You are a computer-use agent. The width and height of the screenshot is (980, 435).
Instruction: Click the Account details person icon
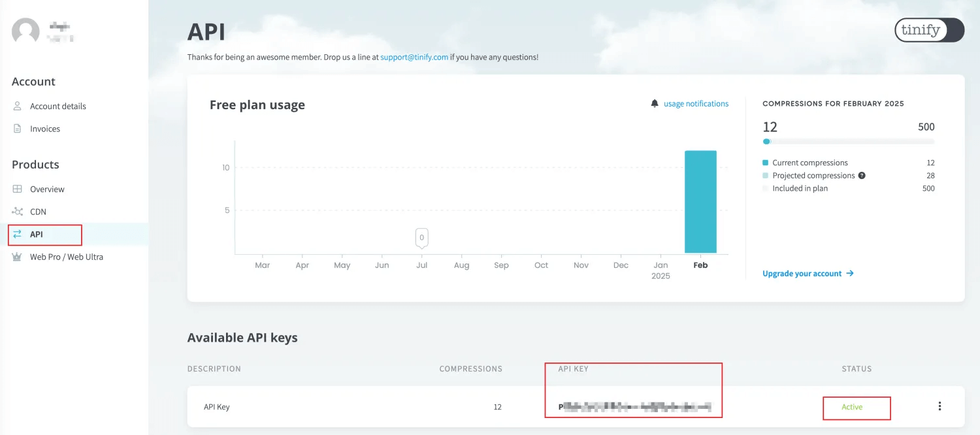[x=18, y=106]
